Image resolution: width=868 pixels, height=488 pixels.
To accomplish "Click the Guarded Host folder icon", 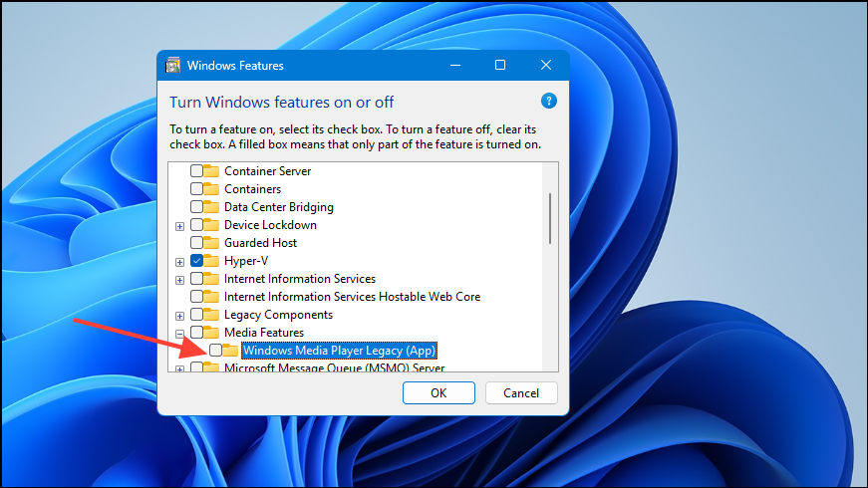I will point(211,242).
